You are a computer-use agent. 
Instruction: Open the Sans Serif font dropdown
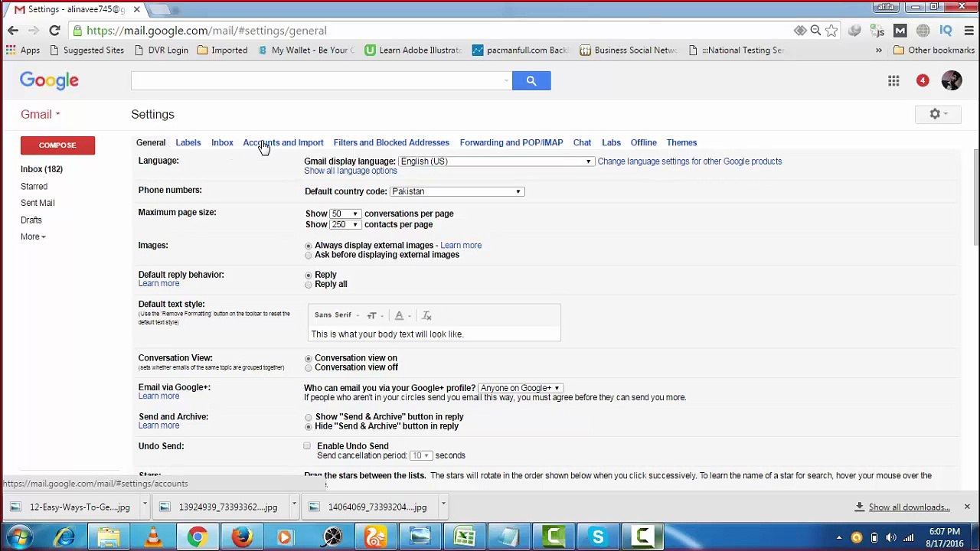click(x=337, y=315)
